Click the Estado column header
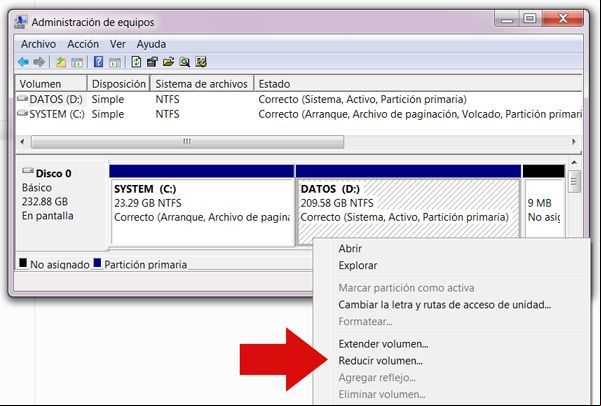This screenshot has width=601, height=406. [x=418, y=84]
